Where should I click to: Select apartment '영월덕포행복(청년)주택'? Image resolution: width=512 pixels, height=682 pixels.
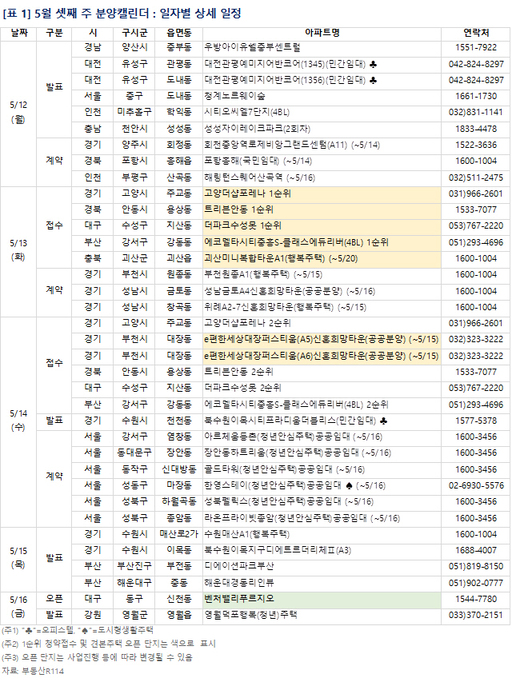coord(251,615)
